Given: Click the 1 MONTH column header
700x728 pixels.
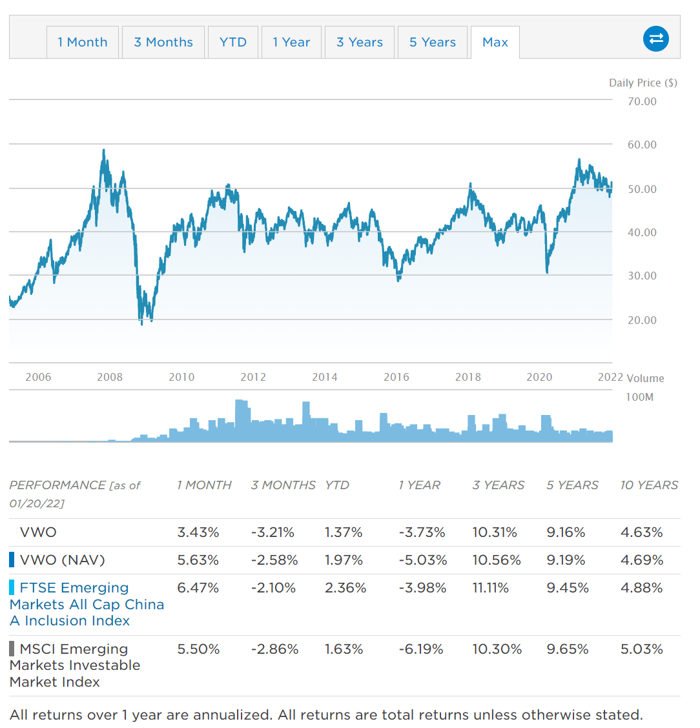Looking at the screenshot, I should (204, 485).
